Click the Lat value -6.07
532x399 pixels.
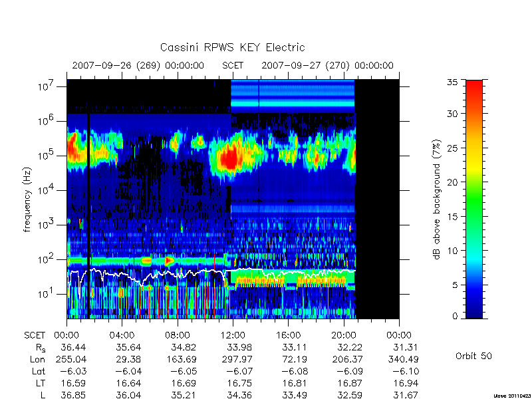(x=239, y=371)
